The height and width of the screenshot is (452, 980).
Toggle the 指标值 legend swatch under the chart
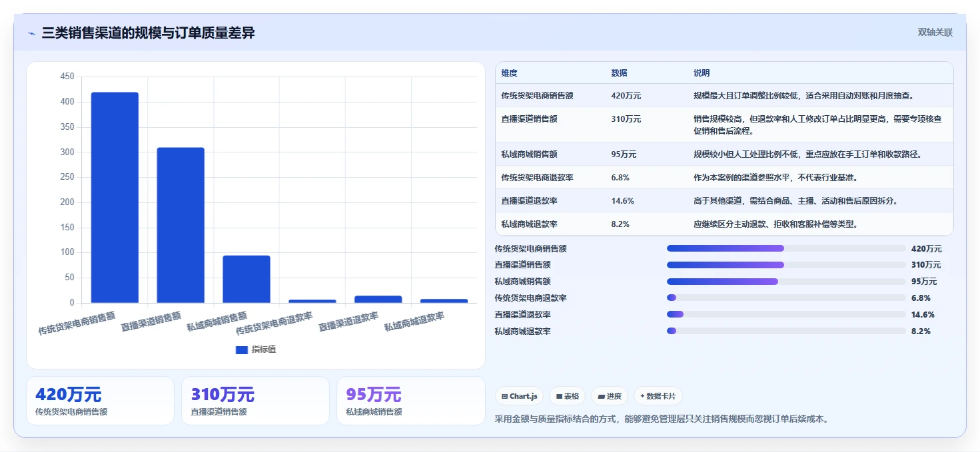[x=242, y=349]
